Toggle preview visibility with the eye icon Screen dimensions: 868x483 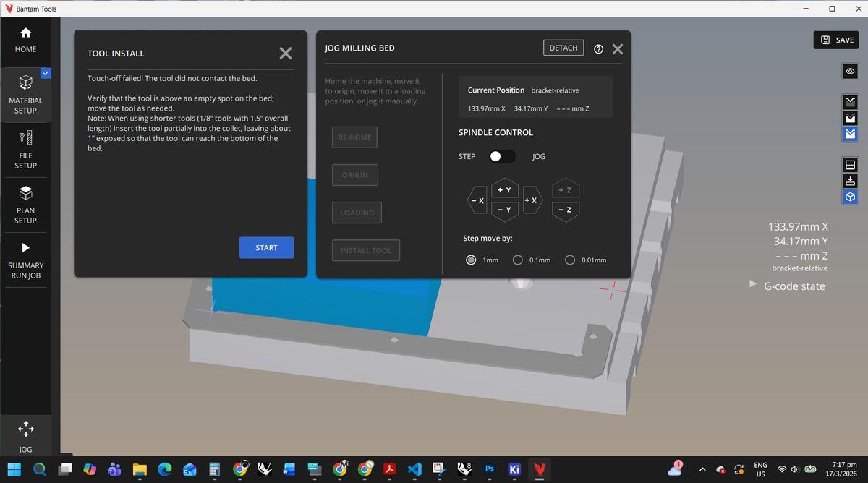[851, 71]
